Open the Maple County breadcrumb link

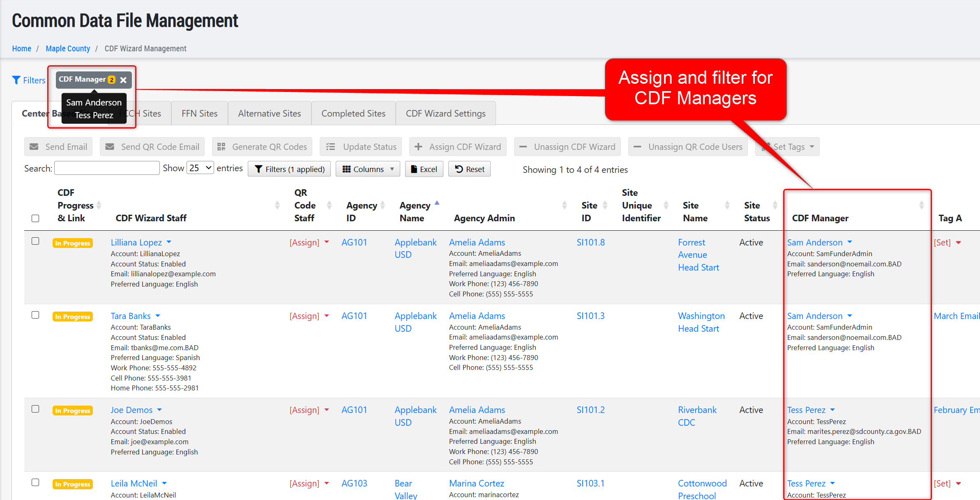coord(68,48)
